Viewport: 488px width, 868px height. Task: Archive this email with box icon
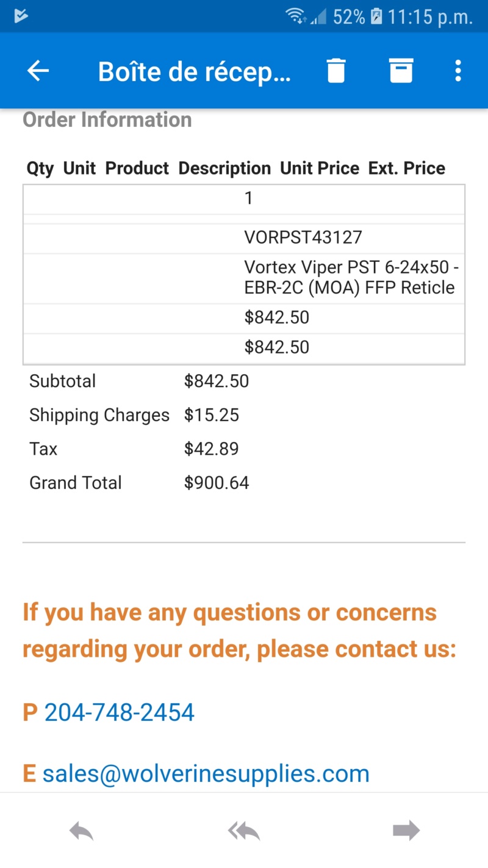pos(401,71)
